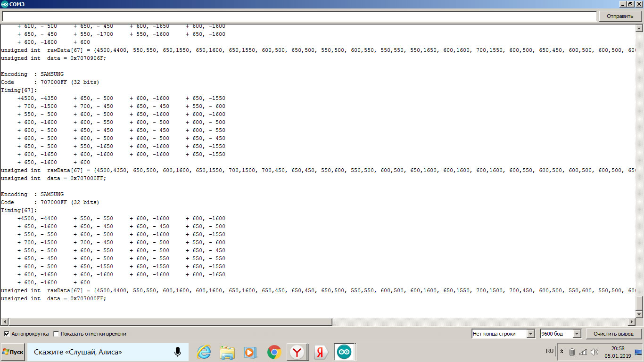Open the red Я Yandex taskbar icon
This screenshot has width=644, height=362.
(x=321, y=352)
